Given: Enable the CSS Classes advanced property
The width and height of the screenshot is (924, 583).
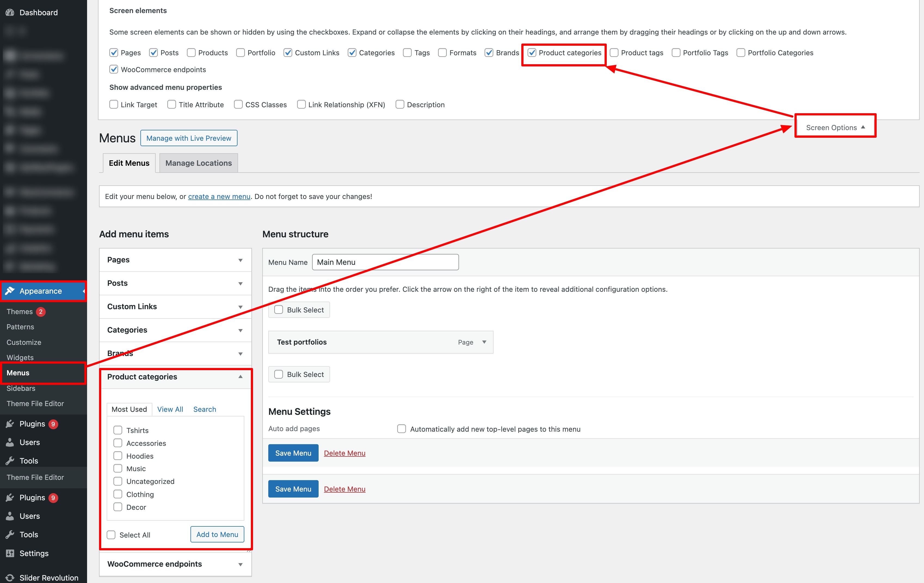Looking at the screenshot, I should pos(238,105).
